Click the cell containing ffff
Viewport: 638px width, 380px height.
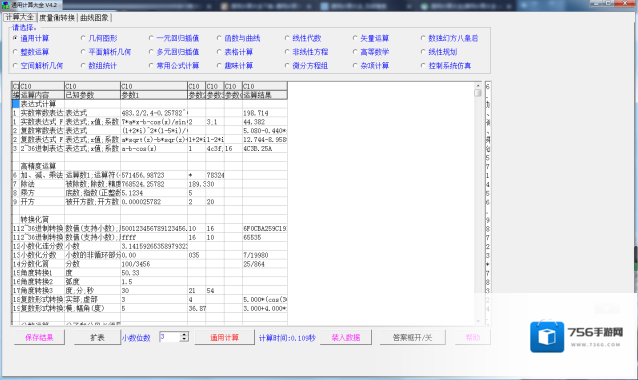click(154, 237)
